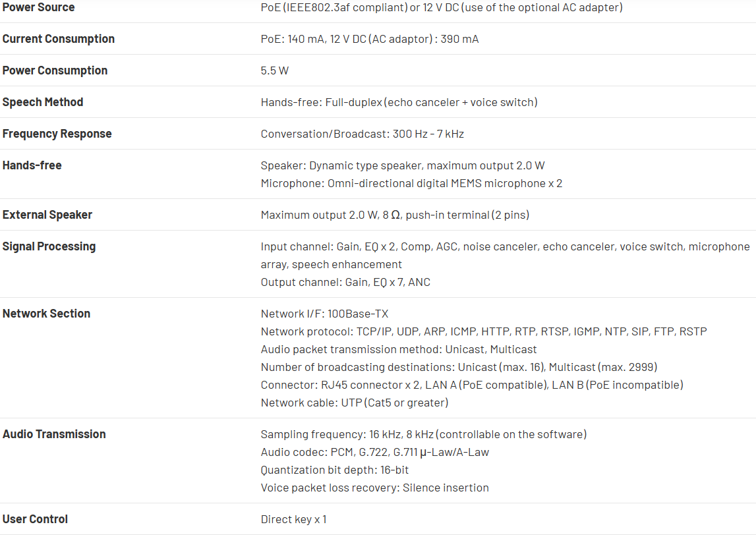Select the Power Consumption label

pos(55,70)
